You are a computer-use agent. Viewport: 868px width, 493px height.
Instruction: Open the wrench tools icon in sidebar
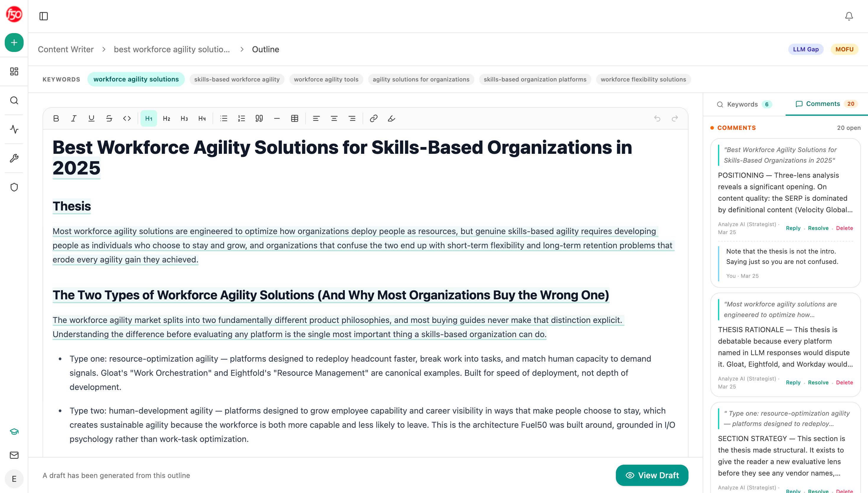tap(14, 158)
